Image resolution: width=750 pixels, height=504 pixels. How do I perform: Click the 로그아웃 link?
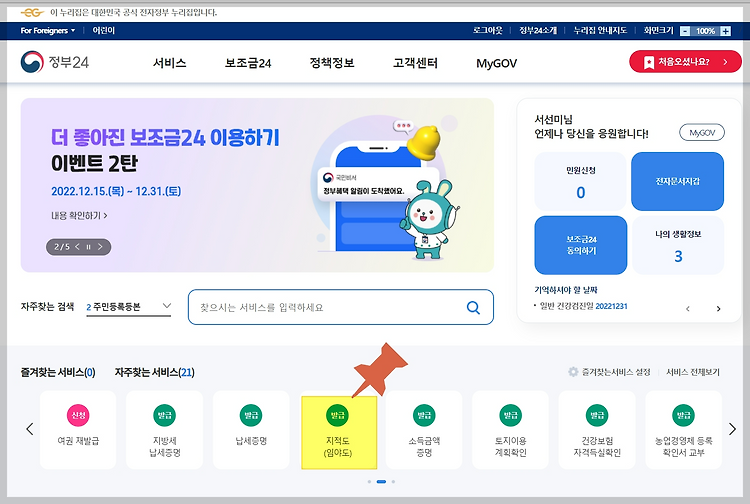point(487,31)
